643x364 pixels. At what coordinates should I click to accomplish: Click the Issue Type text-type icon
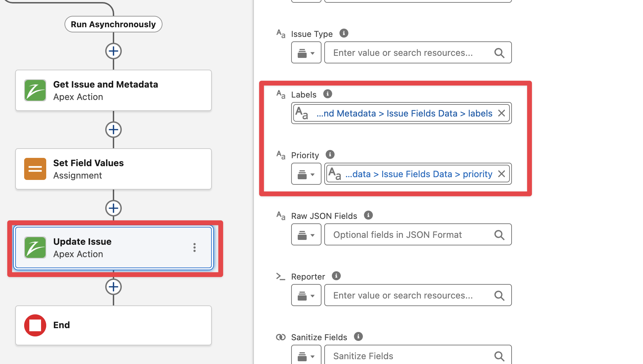coord(281,34)
